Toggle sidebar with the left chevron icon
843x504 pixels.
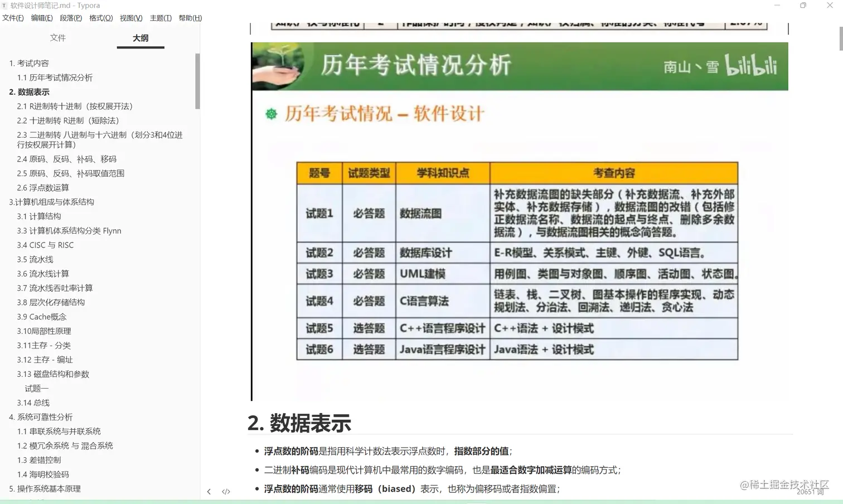pyautogui.click(x=209, y=492)
